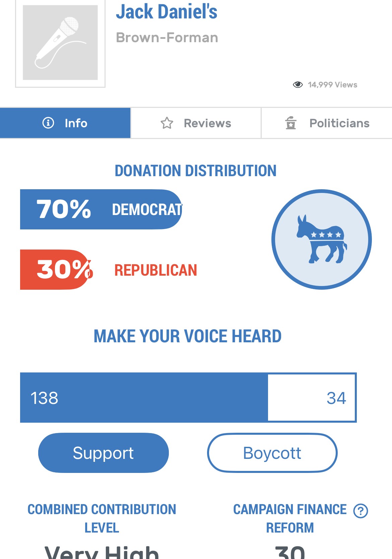Screen dimensions: 392x559
Task: Click the 30% Republican bar
Action: click(56, 270)
